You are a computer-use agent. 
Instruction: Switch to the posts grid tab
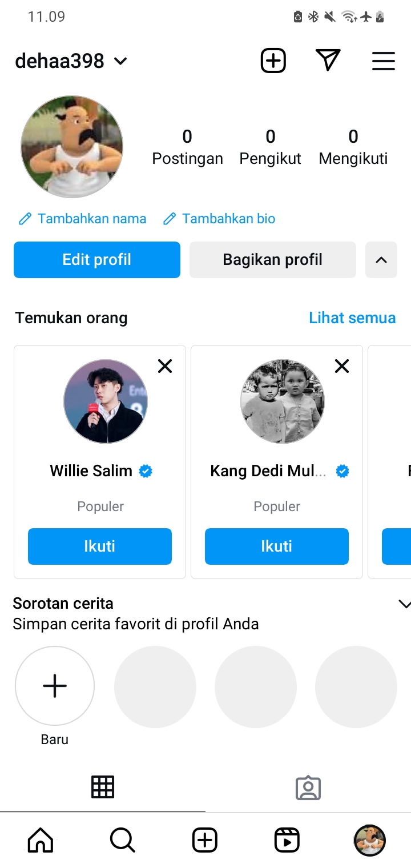pyautogui.click(x=103, y=787)
